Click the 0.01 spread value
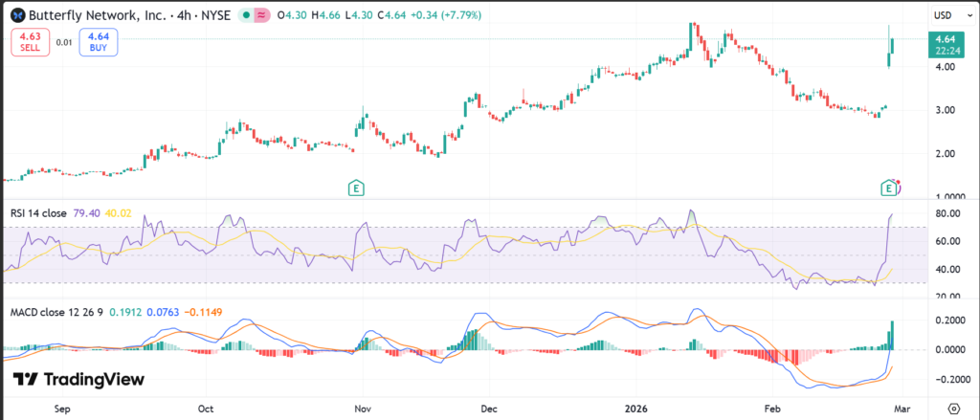Screen dimensions: 980x420 tap(64, 42)
